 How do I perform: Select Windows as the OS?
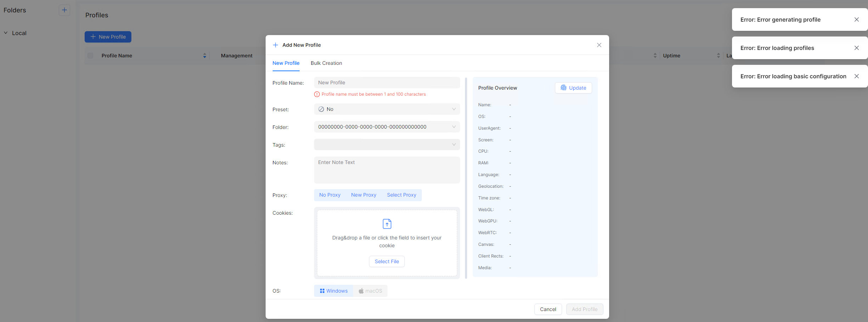tap(333, 291)
